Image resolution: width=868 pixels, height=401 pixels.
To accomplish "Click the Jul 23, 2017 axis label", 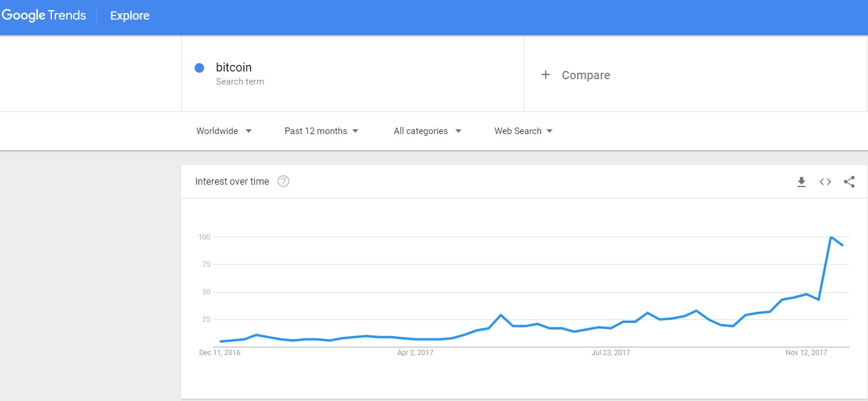I will point(611,353).
